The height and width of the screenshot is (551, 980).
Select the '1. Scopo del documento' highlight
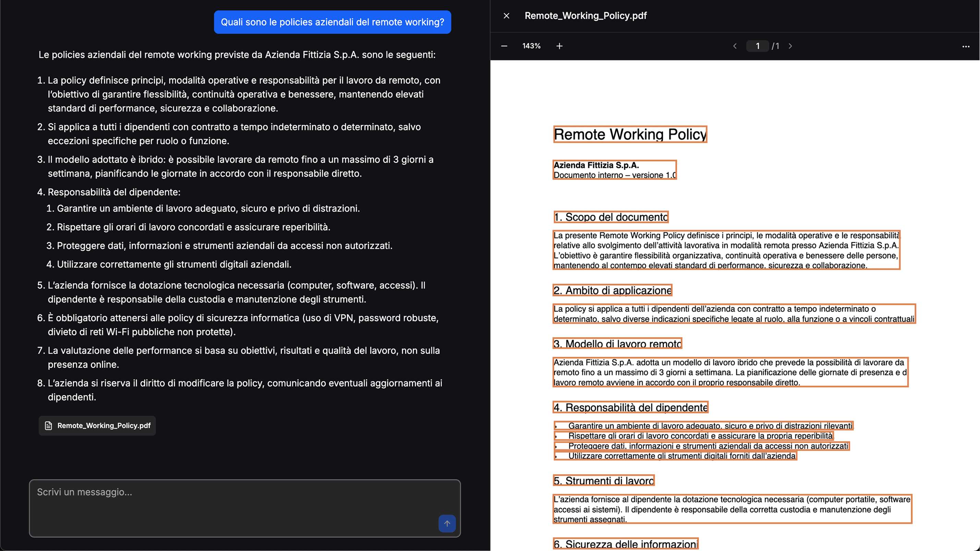[610, 217]
